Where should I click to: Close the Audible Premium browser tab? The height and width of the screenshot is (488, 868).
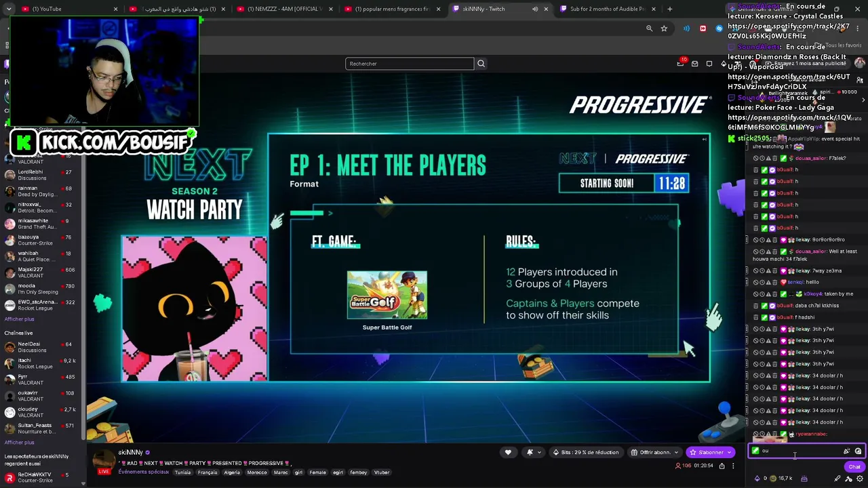pyautogui.click(x=652, y=9)
